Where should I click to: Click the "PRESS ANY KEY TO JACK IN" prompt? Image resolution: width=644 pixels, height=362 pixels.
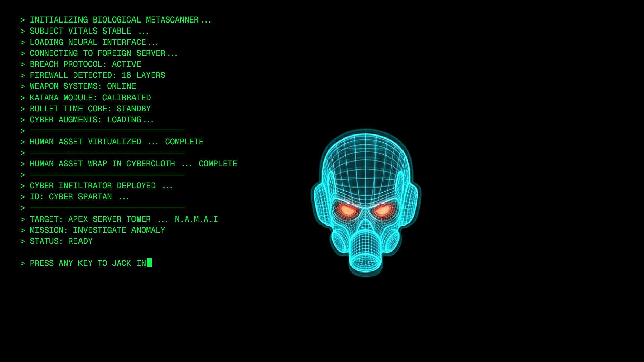point(88,263)
